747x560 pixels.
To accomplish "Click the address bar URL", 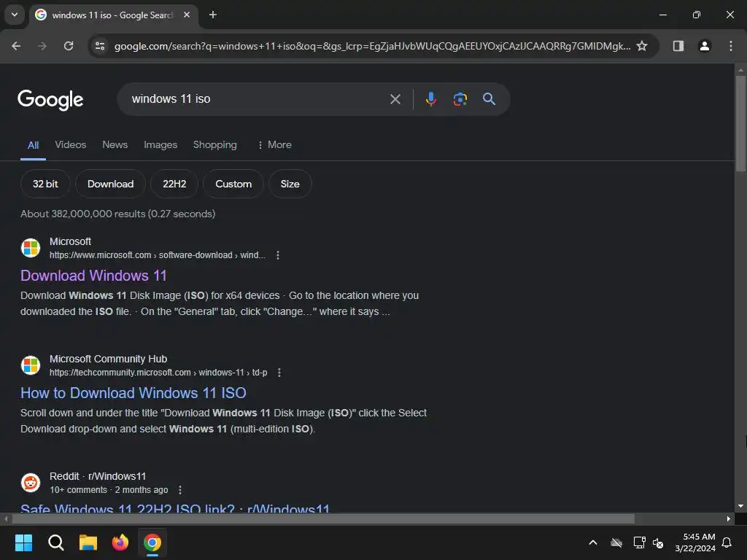I will (372, 46).
